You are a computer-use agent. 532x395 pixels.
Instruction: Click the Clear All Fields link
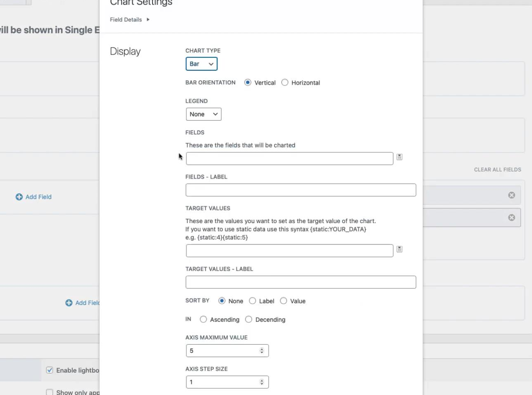497,170
